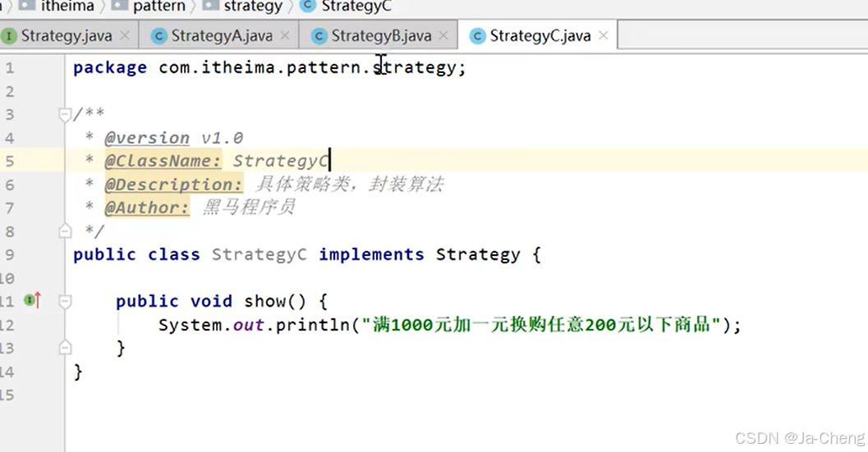The image size is (868, 452).
Task: Close the Strategy.java tab
Action: pos(125,36)
